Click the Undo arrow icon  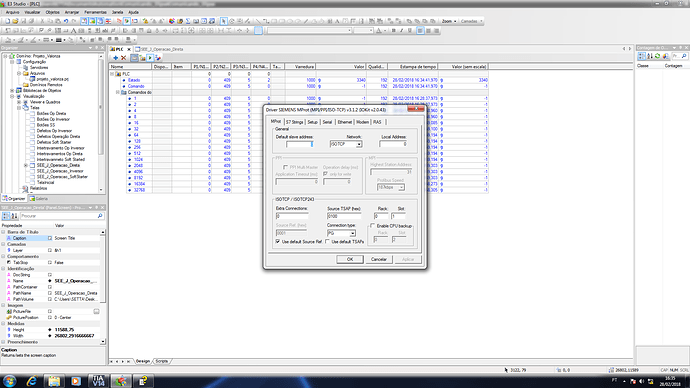tap(66, 21)
